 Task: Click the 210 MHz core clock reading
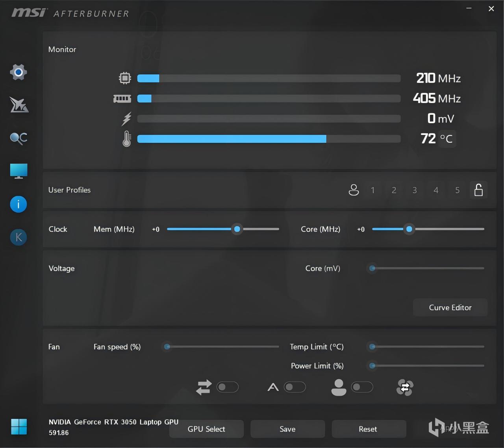click(x=438, y=78)
